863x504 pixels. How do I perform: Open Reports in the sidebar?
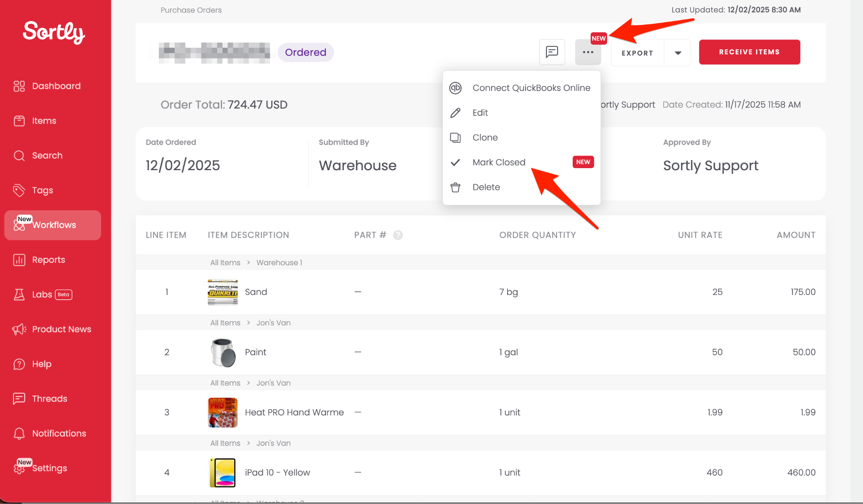tap(48, 260)
